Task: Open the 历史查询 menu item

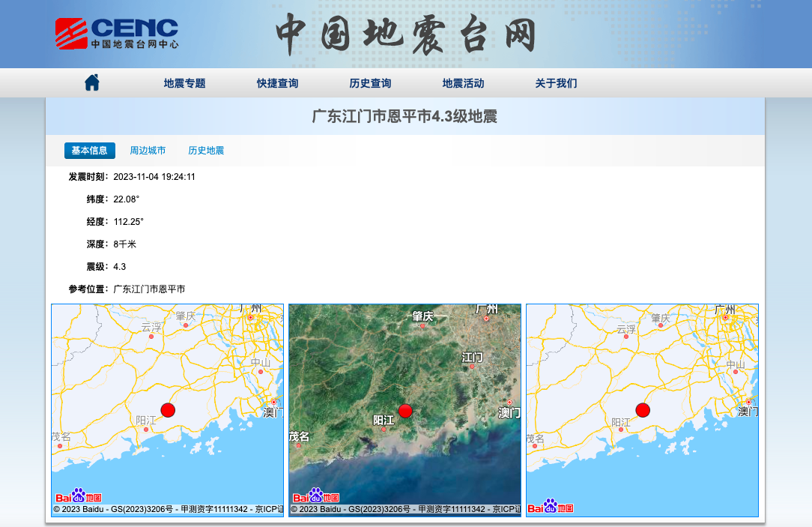Action: coord(370,83)
